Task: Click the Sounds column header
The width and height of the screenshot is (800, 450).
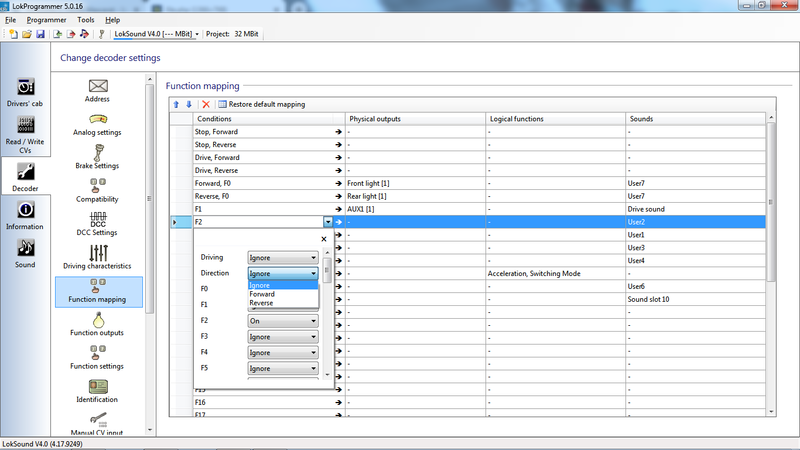Action: click(696, 119)
